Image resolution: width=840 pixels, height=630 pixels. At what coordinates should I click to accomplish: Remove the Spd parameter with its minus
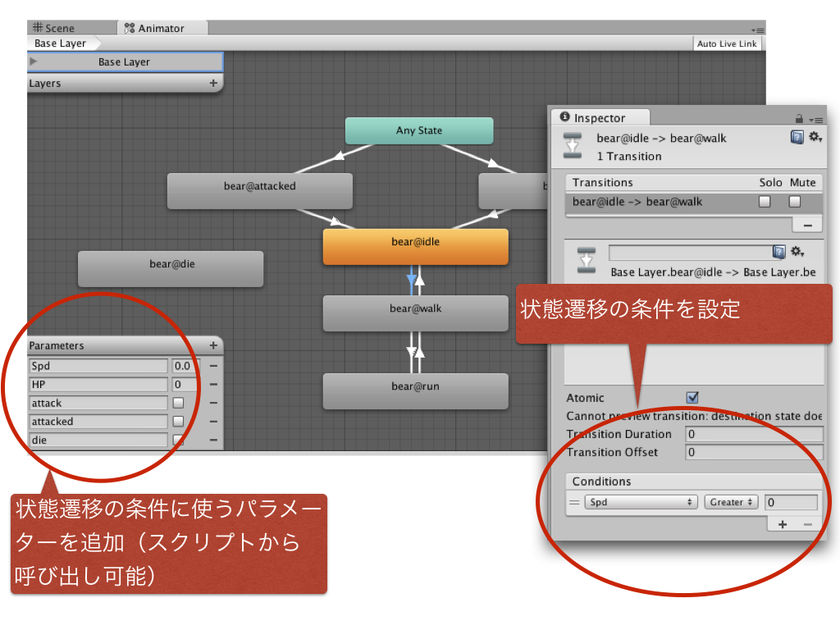tap(213, 366)
